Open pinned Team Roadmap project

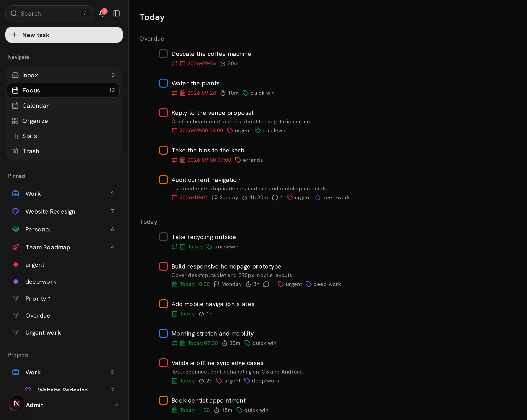coord(63,247)
